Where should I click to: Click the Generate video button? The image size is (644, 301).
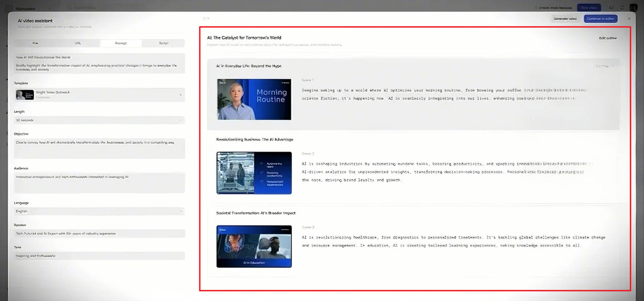pyautogui.click(x=565, y=19)
